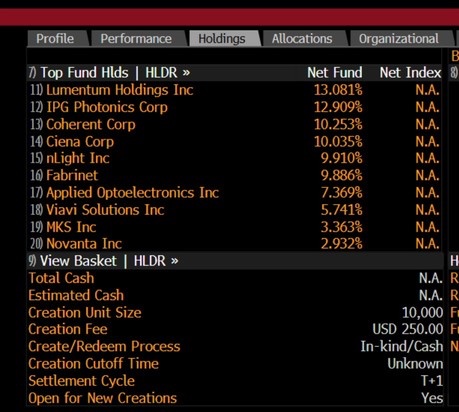Select IPG Photonics Corp holding
The height and width of the screenshot is (412, 459).
(x=107, y=107)
